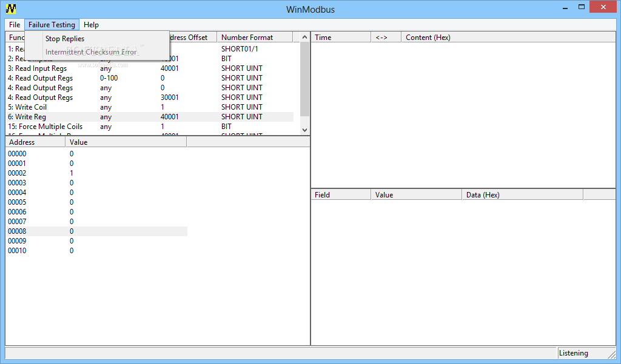
Task: Click the <-> direction column header
Action: tap(386, 37)
